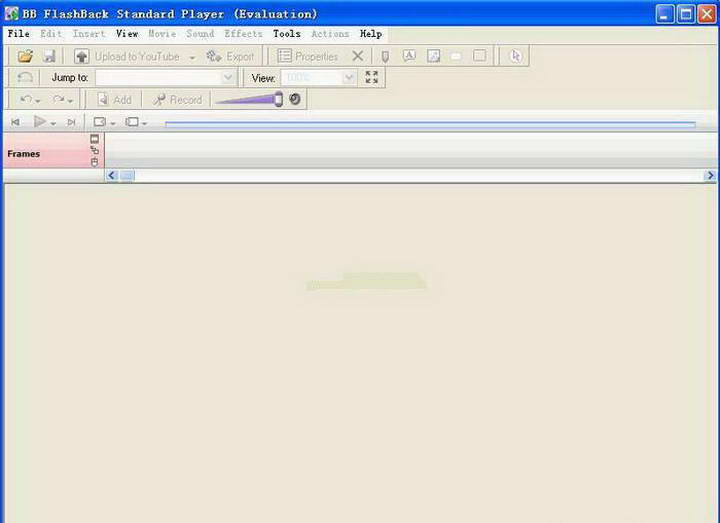
Task: Click on the playback seek bar
Action: (x=430, y=124)
